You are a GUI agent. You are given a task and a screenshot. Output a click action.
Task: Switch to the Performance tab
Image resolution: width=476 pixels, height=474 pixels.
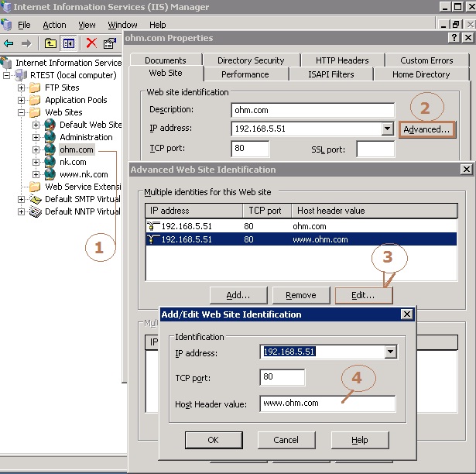click(x=245, y=74)
